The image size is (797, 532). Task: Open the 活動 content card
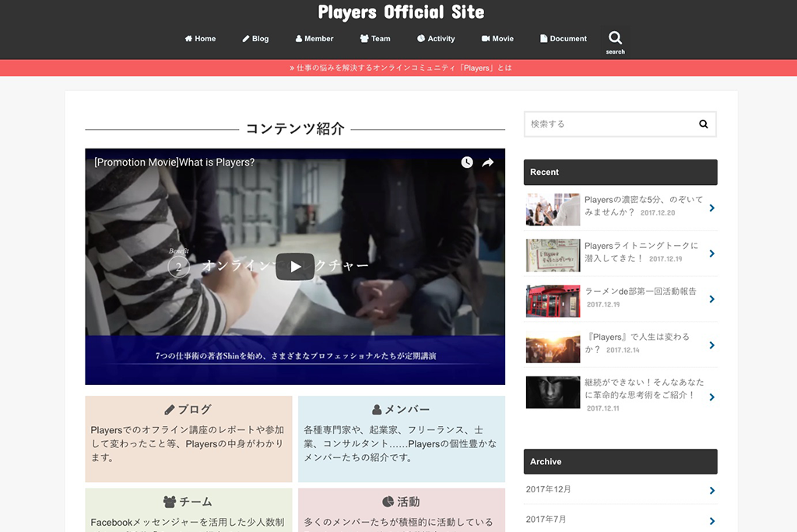pyautogui.click(x=402, y=510)
